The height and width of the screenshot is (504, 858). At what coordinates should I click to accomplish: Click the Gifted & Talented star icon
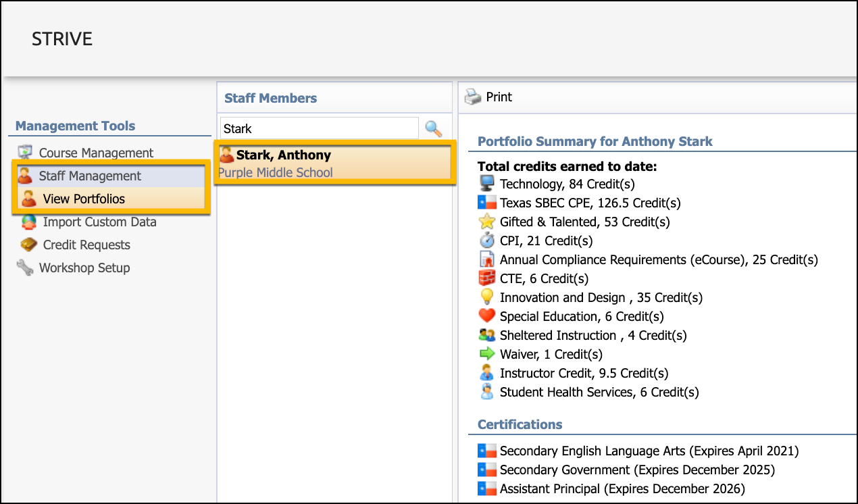point(486,221)
